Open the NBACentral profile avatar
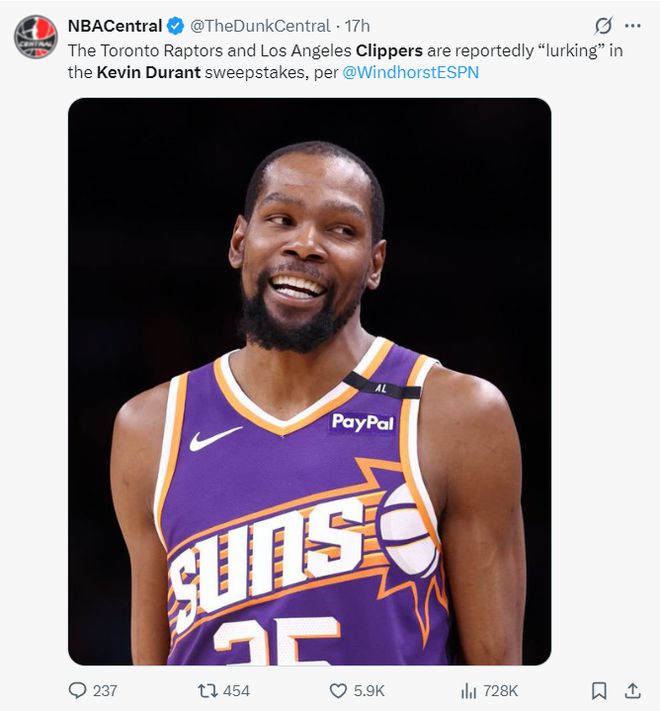 point(35,37)
